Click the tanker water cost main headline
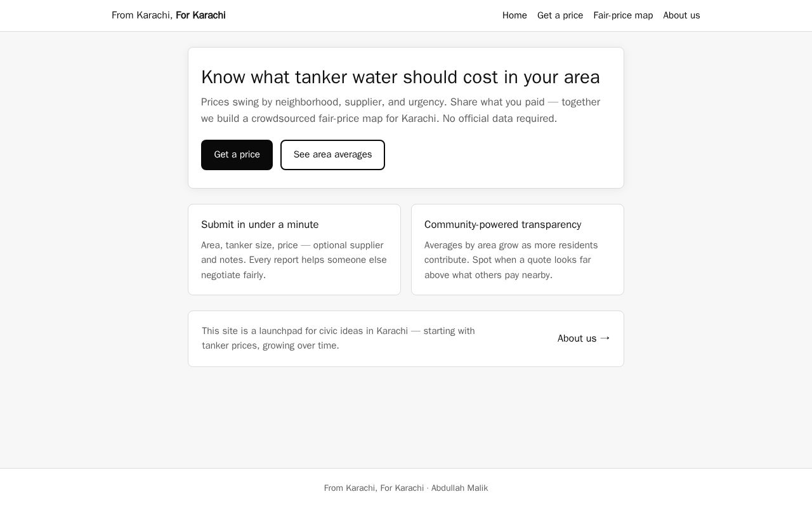This screenshot has height=508, width=812. [x=400, y=77]
